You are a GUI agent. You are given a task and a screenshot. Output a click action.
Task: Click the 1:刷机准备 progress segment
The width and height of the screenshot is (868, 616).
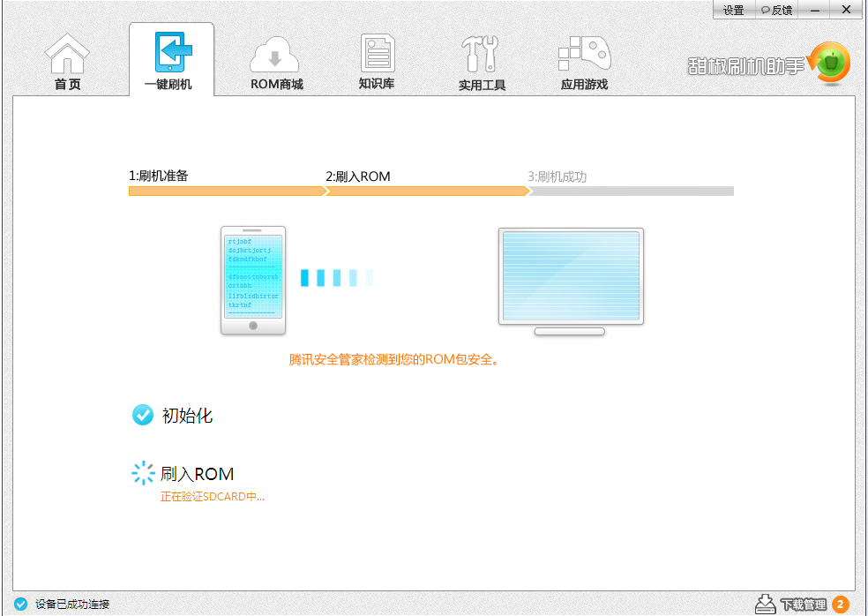point(228,192)
